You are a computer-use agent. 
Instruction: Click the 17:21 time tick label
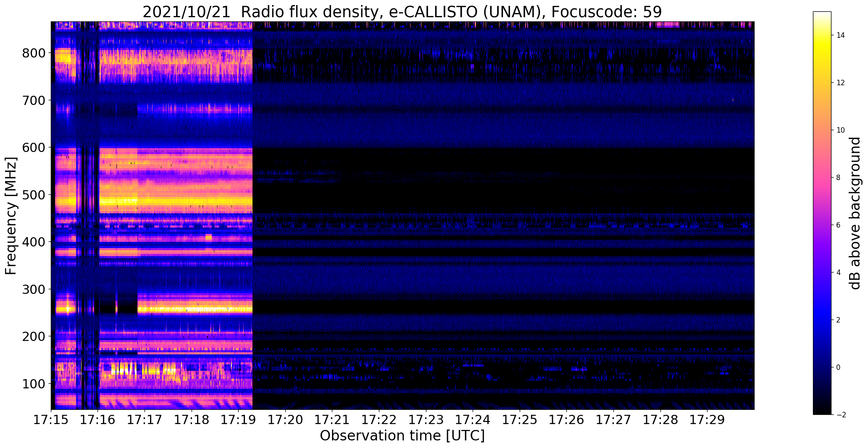[332, 419]
